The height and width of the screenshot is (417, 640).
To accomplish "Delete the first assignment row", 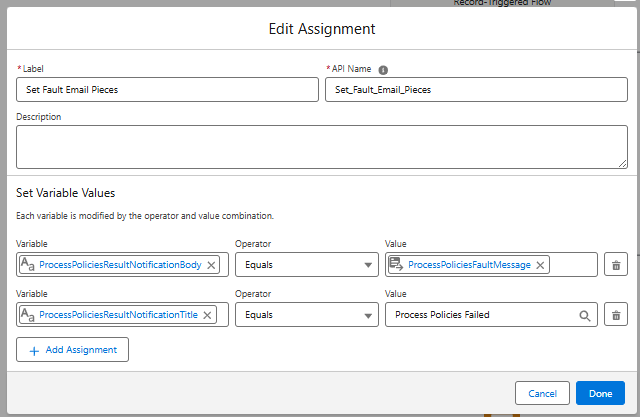I will click(x=616, y=265).
